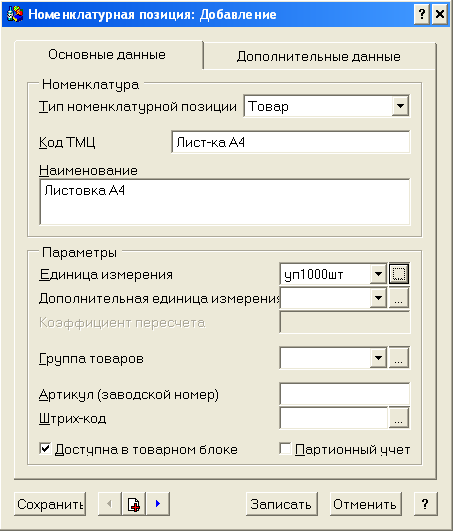Click into the Артикул input field
Viewport: 453px width, 531px height.
pyautogui.click(x=345, y=394)
